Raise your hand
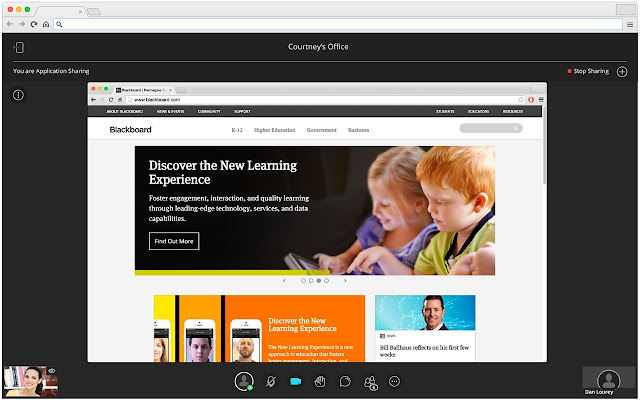This screenshot has height=400, width=640. [x=320, y=382]
